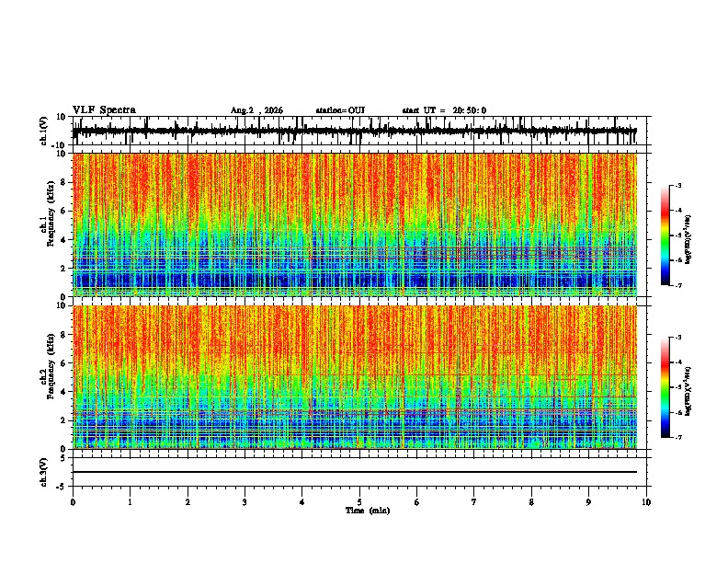Screen dimensions: 728x563
Task: Click time axis tick label '0'
Action: (73, 502)
